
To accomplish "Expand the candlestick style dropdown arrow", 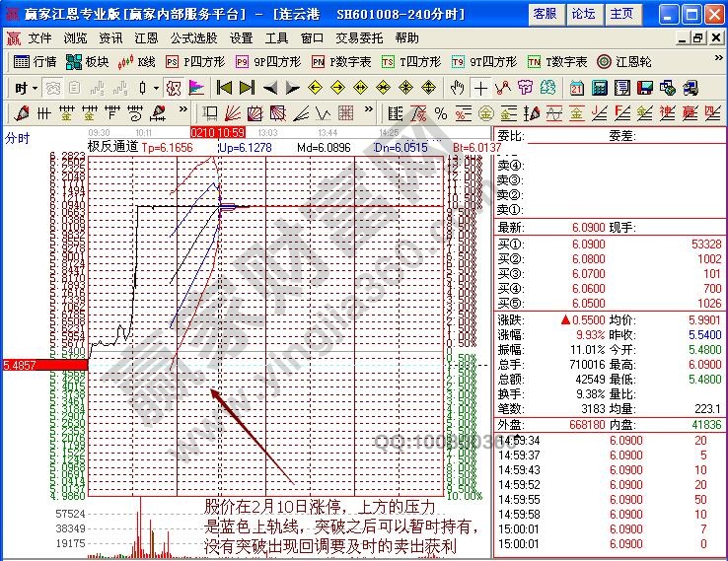I will (x=156, y=87).
